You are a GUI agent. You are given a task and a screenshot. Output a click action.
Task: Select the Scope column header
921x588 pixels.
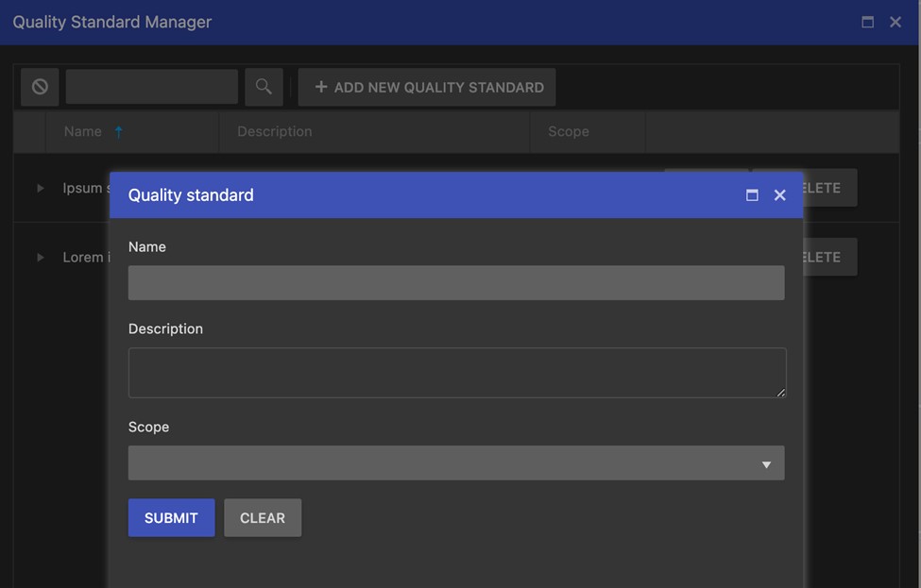click(x=568, y=132)
